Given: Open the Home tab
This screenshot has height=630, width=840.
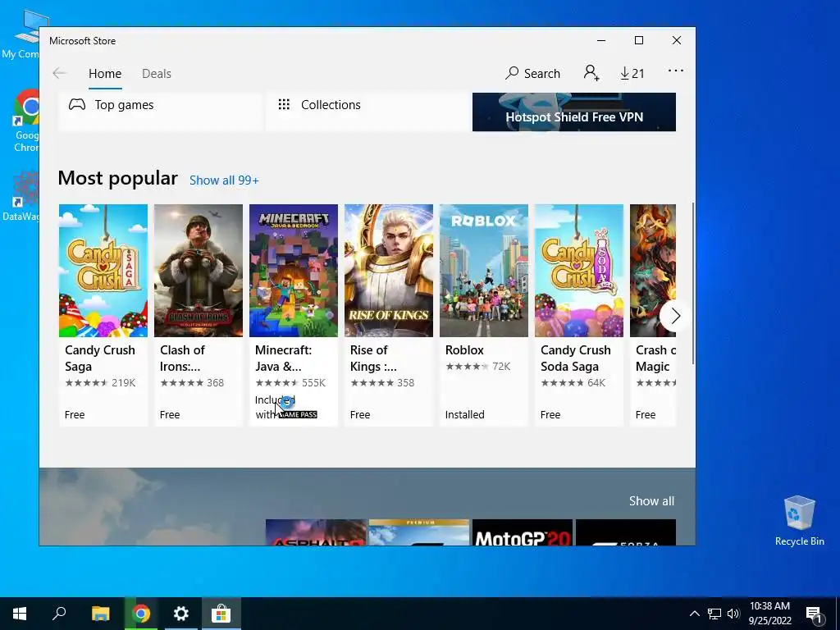Looking at the screenshot, I should [105, 73].
